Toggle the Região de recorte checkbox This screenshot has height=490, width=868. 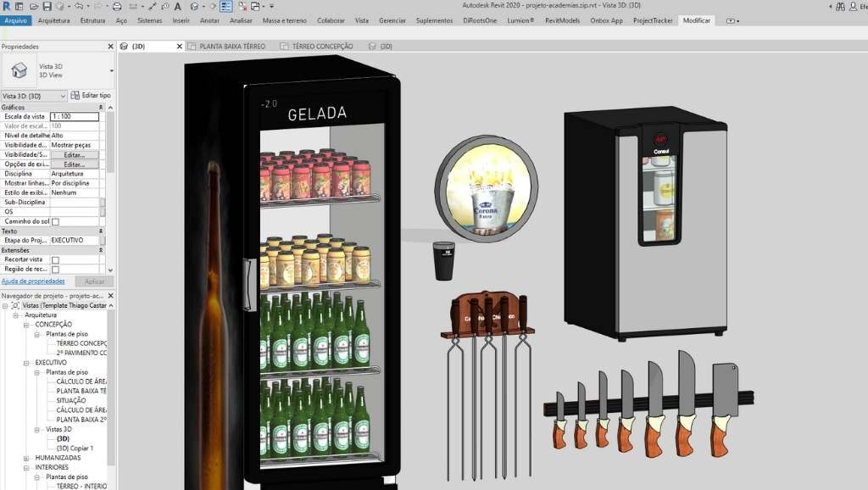pyautogui.click(x=55, y=270)
